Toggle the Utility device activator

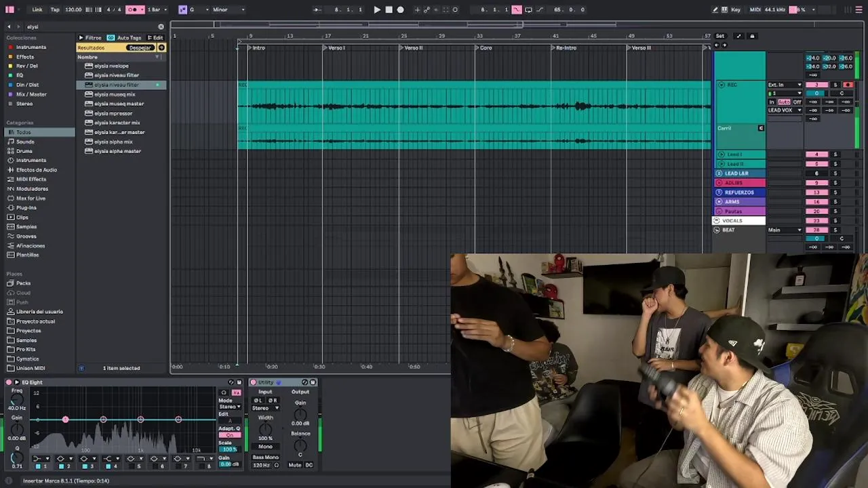click(x=254, y=382)
